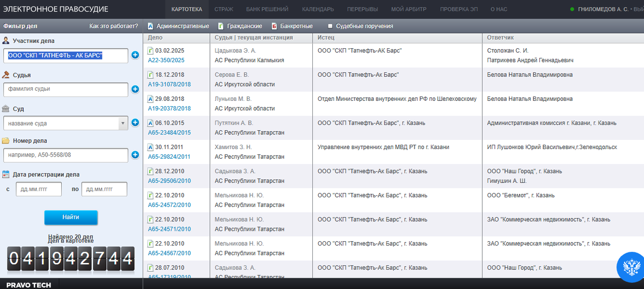Screen dimensions: 644x289
Task: Click the registration date 'с' field
Action: [39, 189]
